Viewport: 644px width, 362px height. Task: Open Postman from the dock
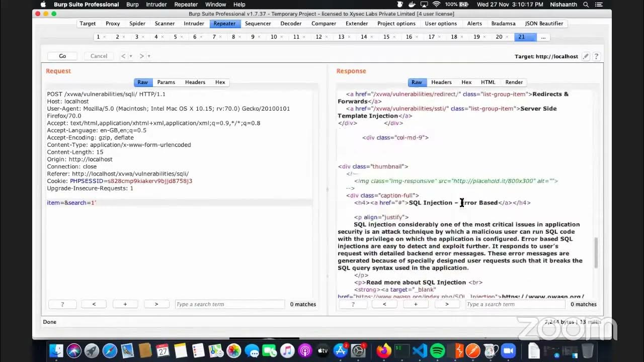tap(473, 350)
